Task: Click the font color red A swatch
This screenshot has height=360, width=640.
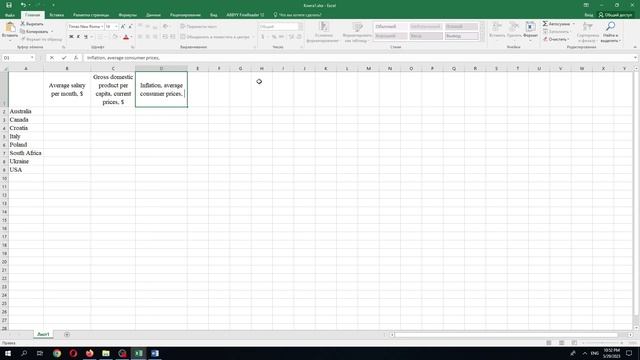Action: 126,37
